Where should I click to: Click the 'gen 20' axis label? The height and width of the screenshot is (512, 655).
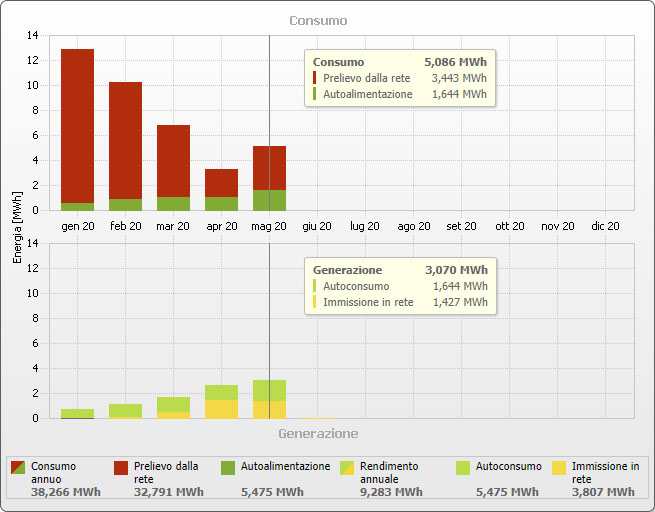78,226
